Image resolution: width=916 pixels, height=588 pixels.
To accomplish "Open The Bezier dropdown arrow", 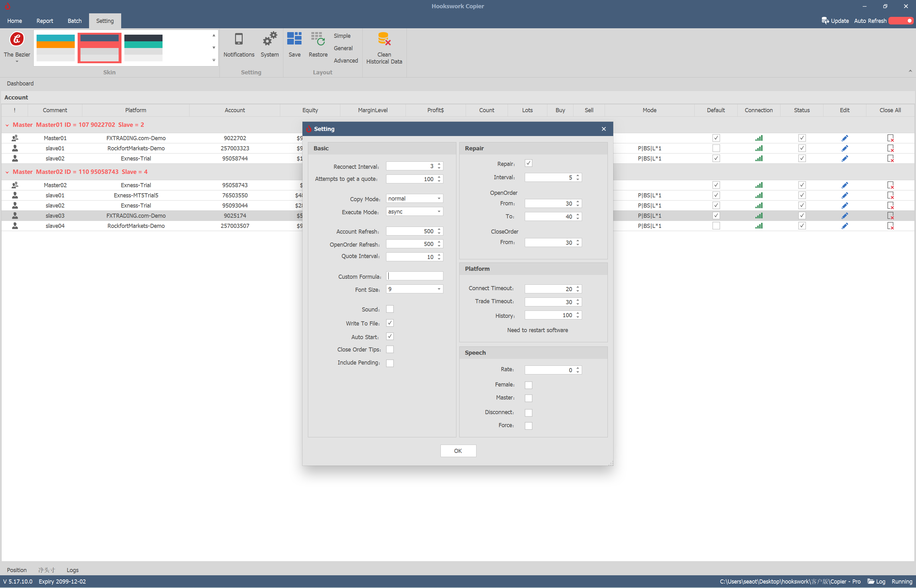I will point(17,61).
